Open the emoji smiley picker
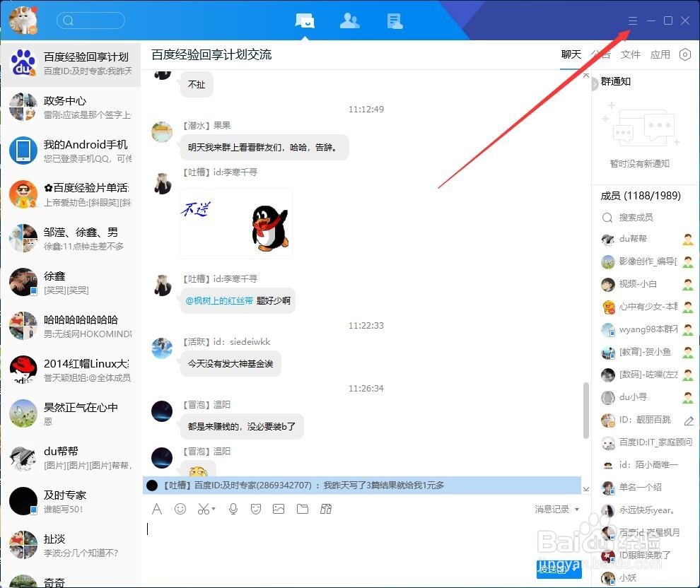This screenshot has height=588, width=700. click(180, 509)
